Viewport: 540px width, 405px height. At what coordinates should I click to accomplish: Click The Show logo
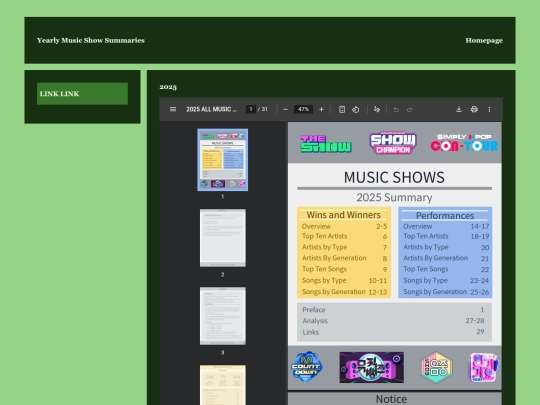click(x=326, y=144)
